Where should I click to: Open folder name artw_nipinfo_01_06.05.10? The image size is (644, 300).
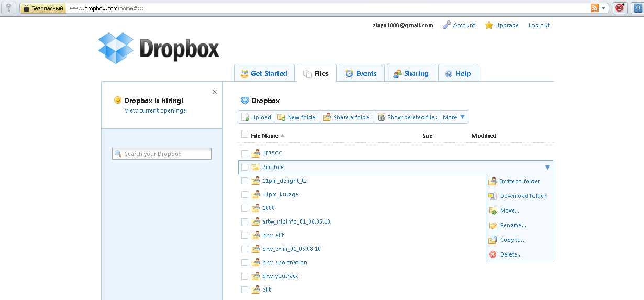pos(296,221)
